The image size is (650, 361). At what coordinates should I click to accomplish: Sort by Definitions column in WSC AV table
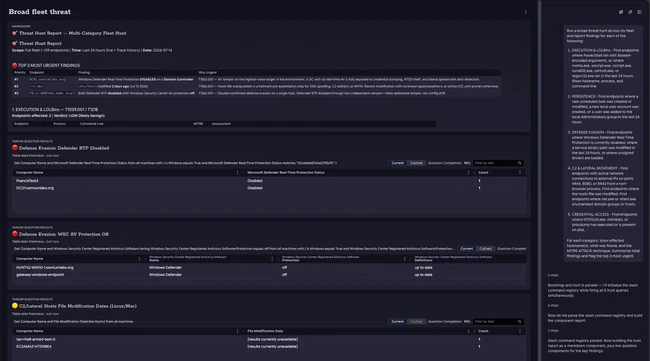453,259
